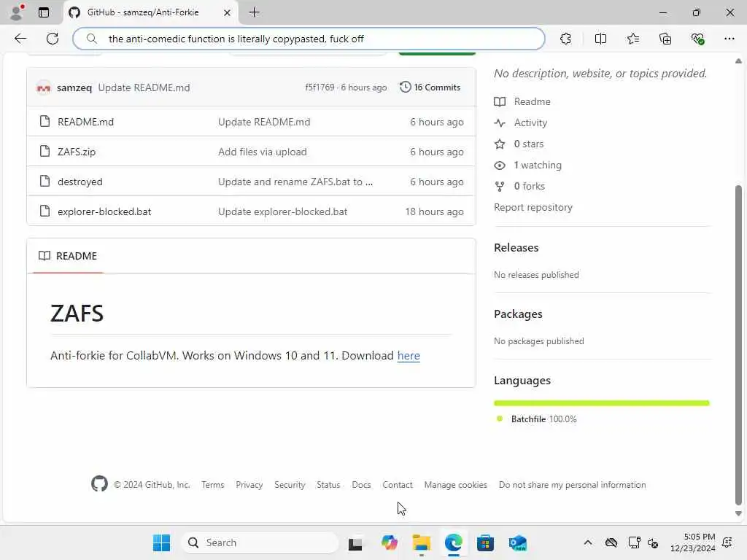Click the Batchfile language bar
747x560 pixels.
tap(602, 403)
